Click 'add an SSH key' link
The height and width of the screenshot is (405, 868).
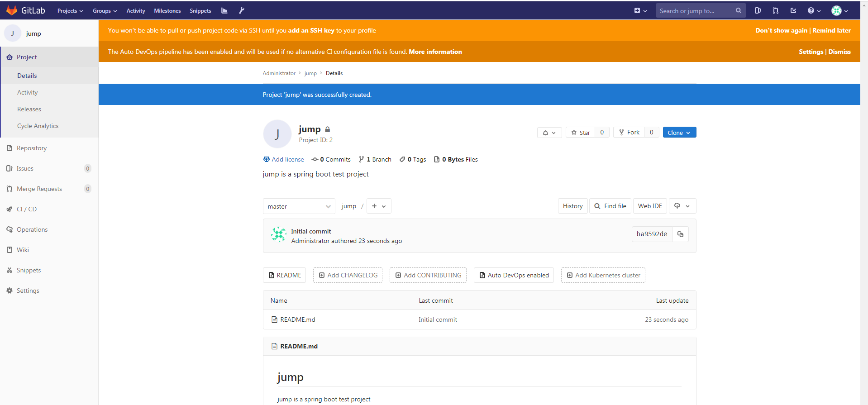click(x=311, y=30)
